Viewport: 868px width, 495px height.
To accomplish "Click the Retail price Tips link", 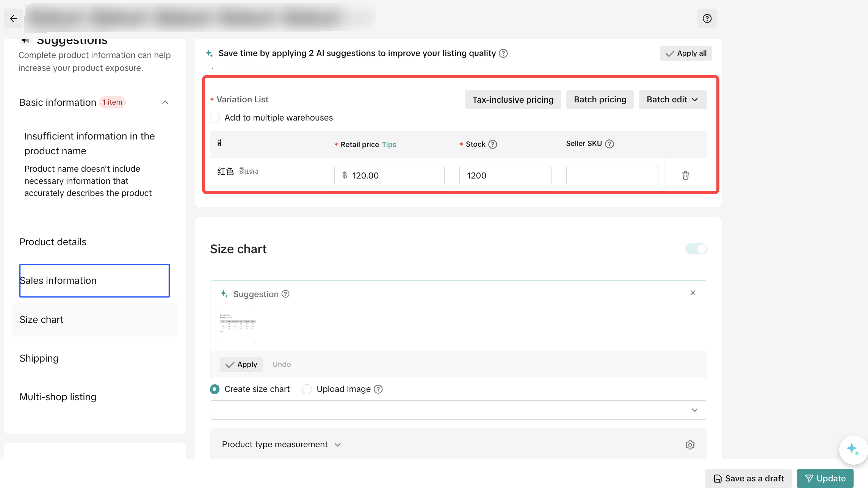I will [x=389, y=144].
